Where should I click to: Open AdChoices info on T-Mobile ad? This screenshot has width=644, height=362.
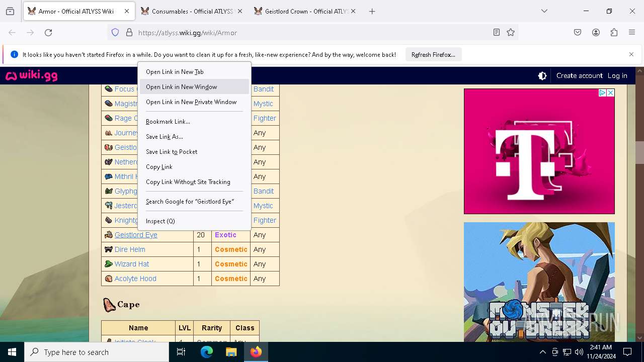click(602, 93)
